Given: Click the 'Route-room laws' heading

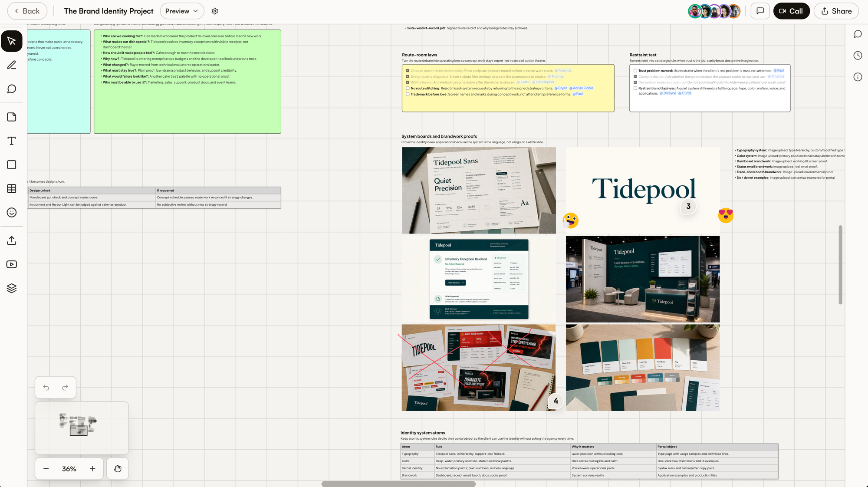Looking at the screenshot, I should click(x=419, y=55).
